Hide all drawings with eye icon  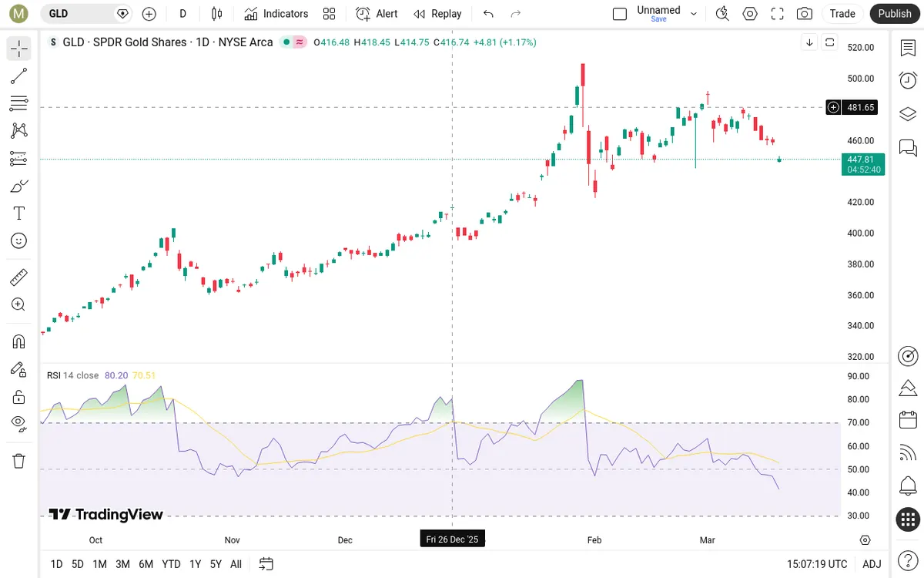(x=19, y=422)
